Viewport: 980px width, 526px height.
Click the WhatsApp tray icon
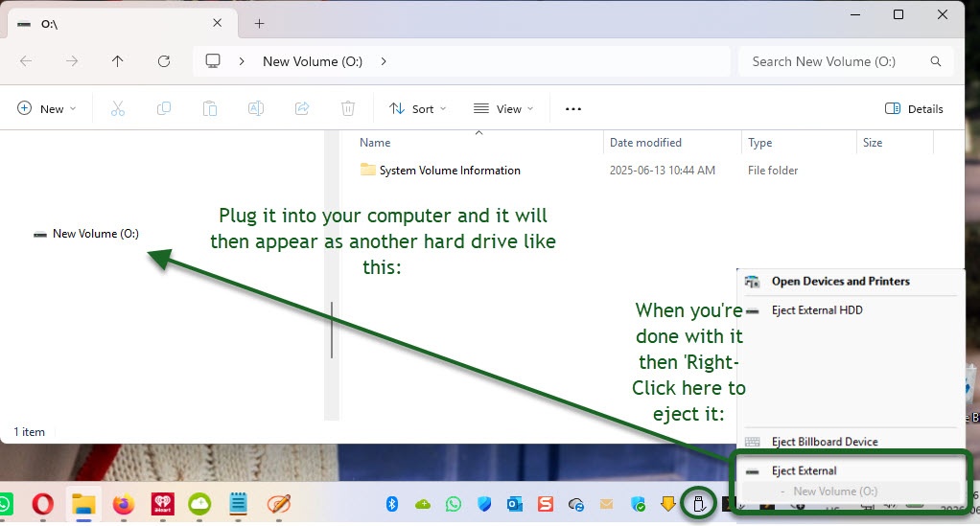454,504
